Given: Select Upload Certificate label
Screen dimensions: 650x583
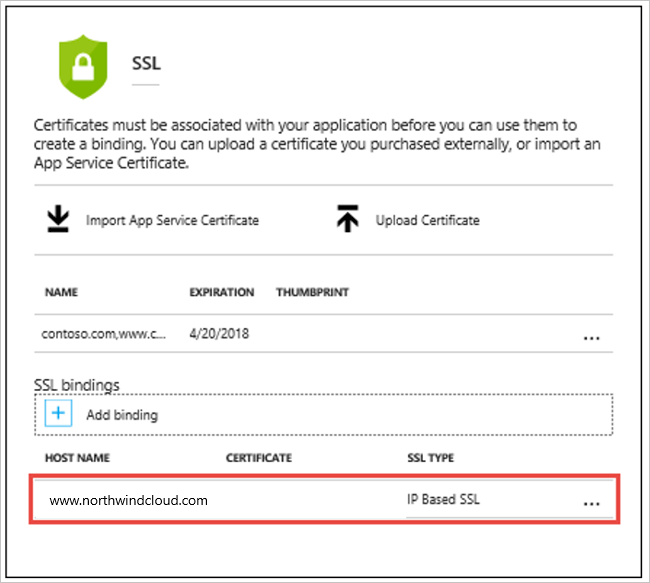Looking at the screenshot, I should 427,220.
